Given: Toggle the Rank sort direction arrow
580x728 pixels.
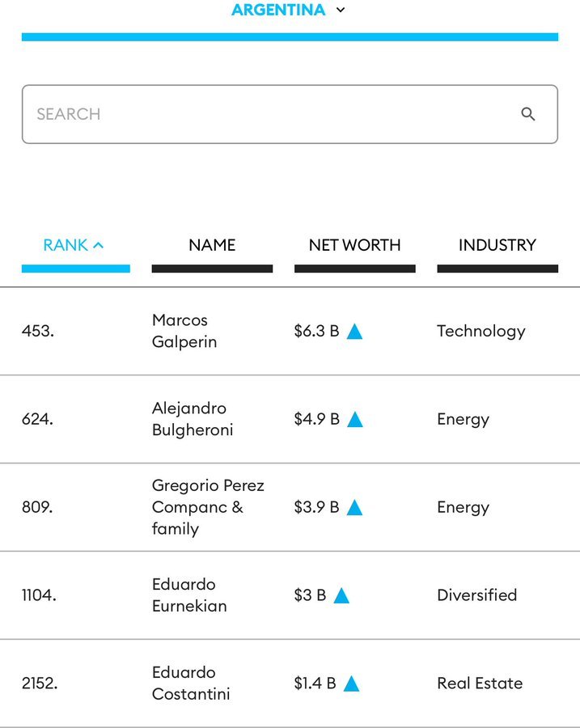Looking at the screenshot, I should [99, 245].
